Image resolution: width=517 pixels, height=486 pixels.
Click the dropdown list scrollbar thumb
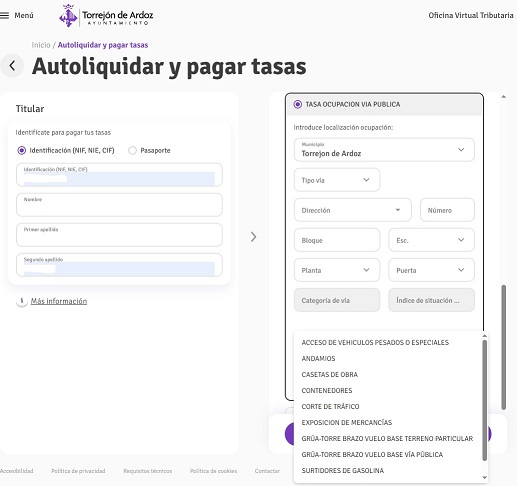point(485,400)
